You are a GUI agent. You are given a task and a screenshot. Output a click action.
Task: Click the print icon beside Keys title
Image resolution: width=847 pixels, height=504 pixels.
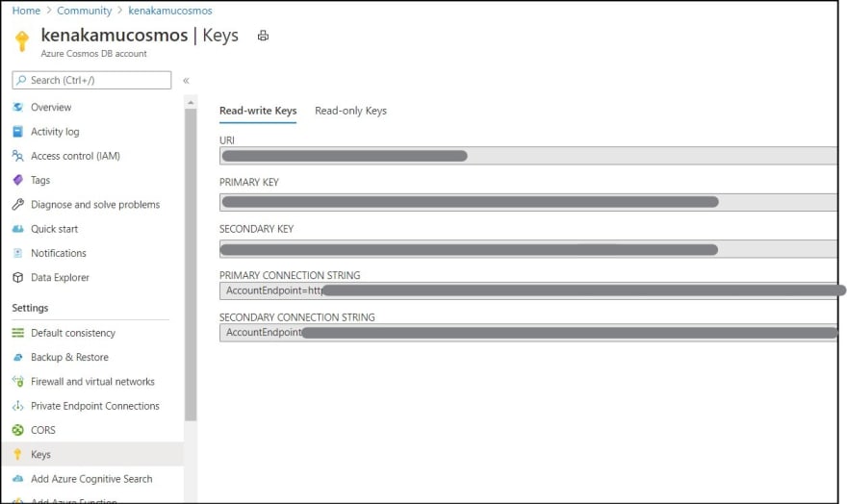click(x=263, y=36)
